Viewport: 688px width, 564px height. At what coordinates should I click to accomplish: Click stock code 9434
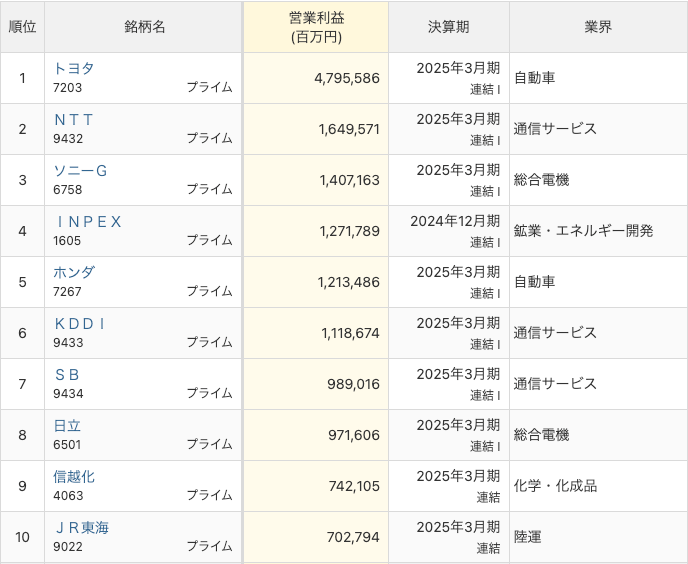coord(68,393)
